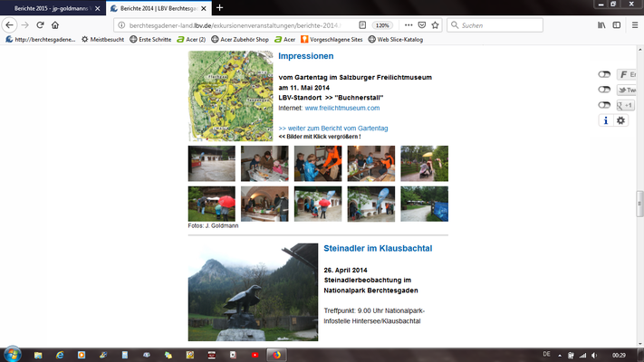Close the Berichte 2015 tab
644x362 pixels.
click(97, 8)
